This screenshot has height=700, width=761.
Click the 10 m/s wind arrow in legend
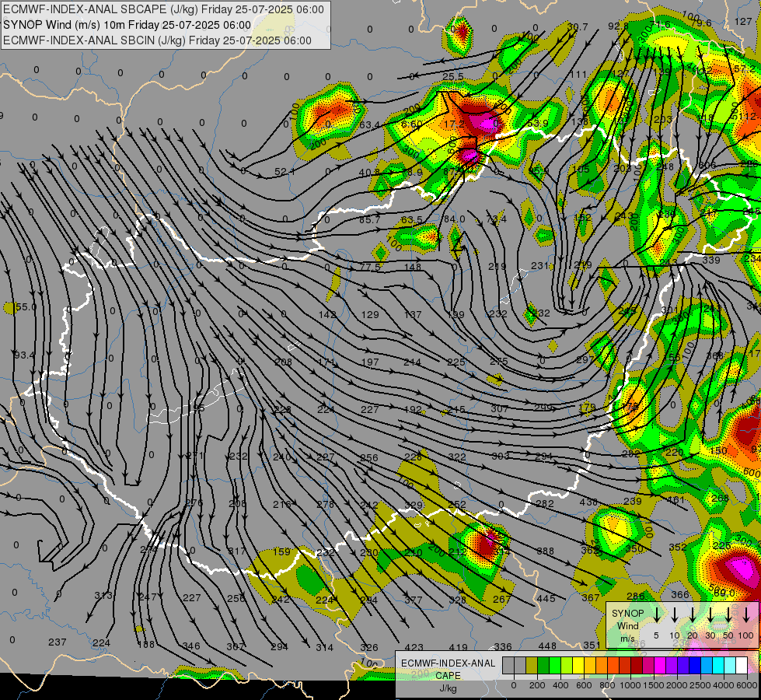(675, 614)
